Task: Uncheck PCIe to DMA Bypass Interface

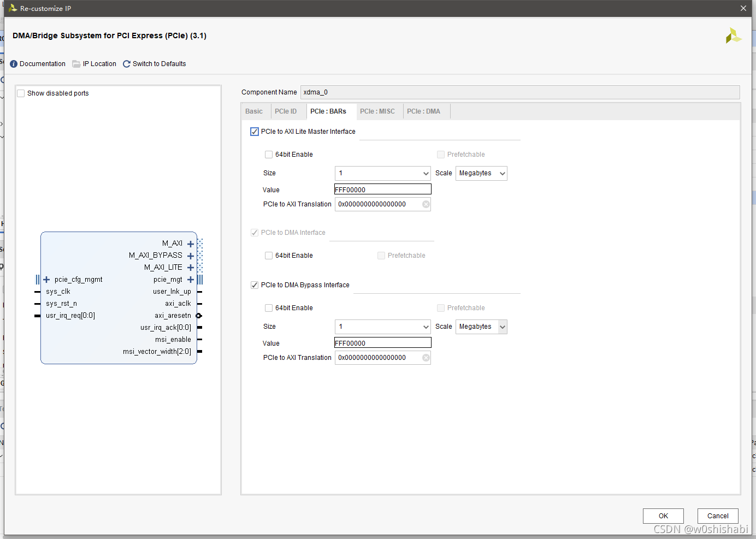Action: pos(255,285)
